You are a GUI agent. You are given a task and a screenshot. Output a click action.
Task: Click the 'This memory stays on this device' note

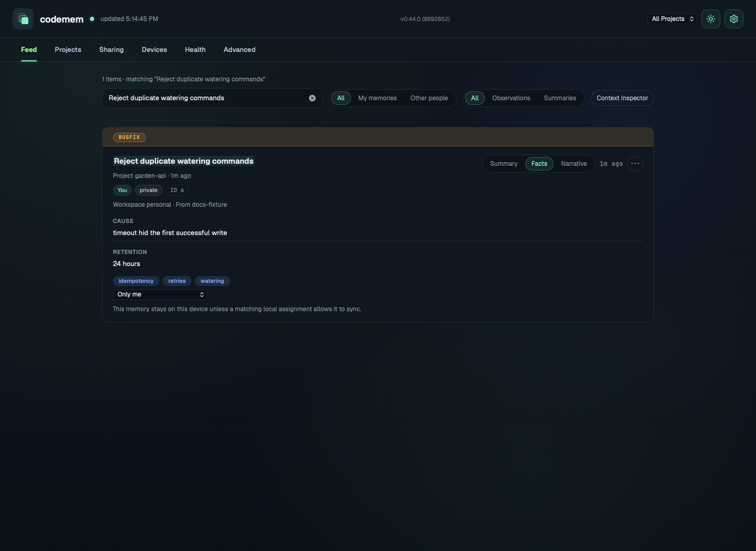coord(237,309)
